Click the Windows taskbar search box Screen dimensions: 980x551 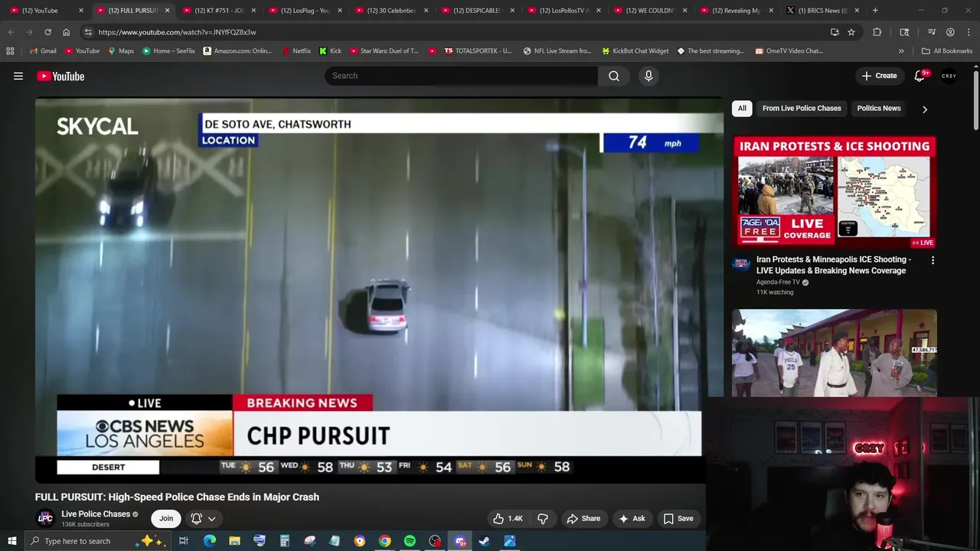pos(100,541)
